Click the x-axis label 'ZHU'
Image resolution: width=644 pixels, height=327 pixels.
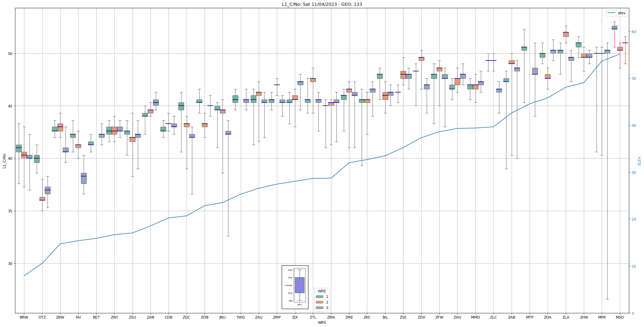pos(457,317)
